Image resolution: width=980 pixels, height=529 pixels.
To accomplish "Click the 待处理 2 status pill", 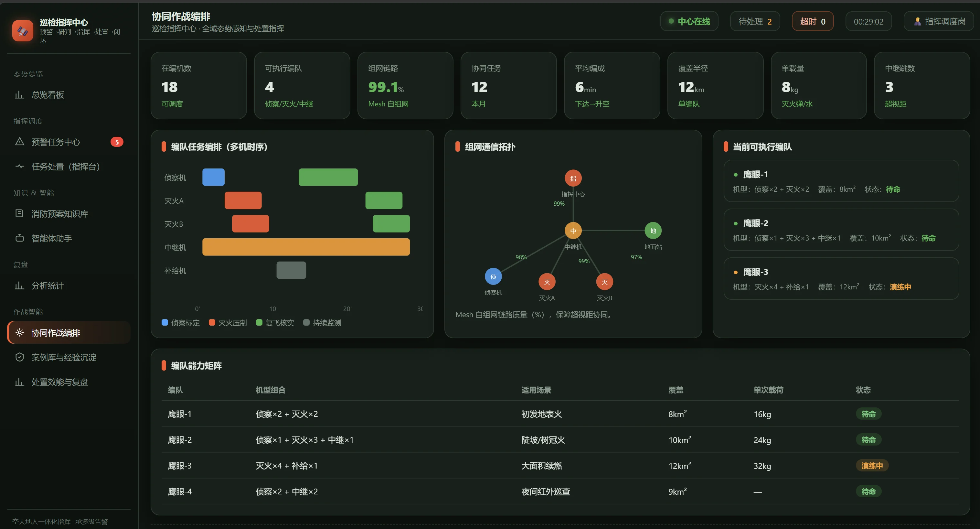I will tap(755, 21).
